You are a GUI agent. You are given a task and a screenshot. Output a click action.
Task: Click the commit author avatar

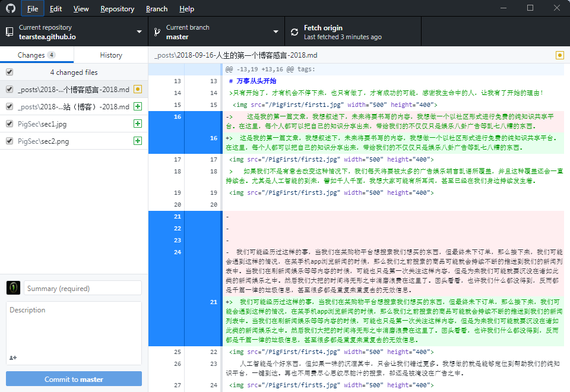coord(14,287)
